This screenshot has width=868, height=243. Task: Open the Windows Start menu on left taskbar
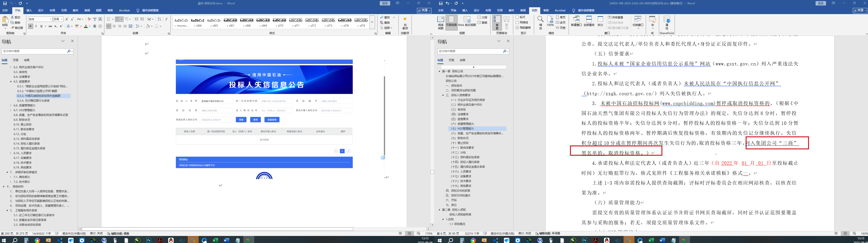click(x=4, y=240)
